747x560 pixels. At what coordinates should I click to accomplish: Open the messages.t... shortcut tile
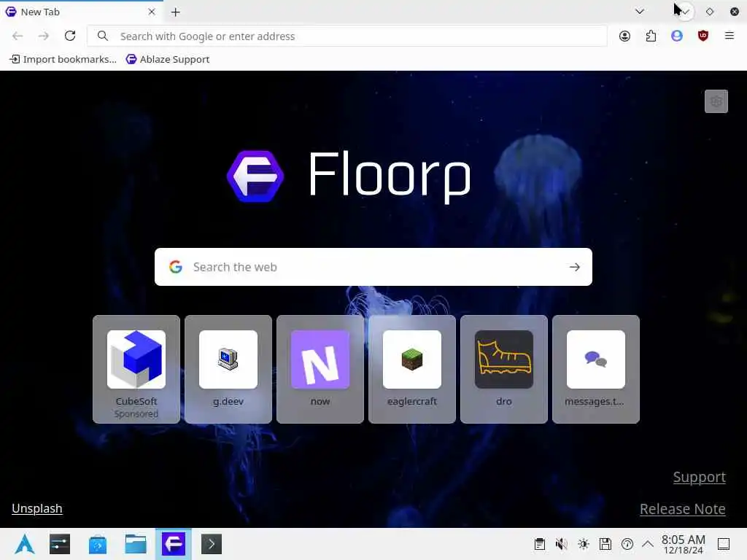[596, 369]
